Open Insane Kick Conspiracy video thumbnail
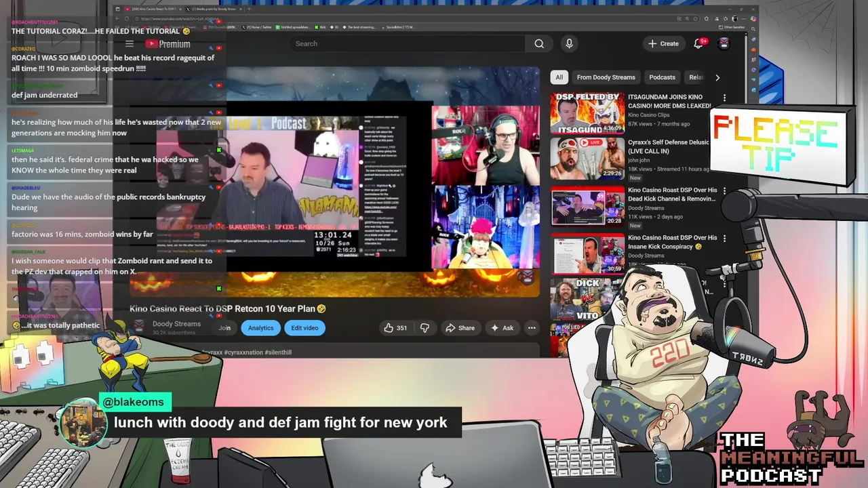Viewport: 868px width, 488px height. coord(587,253)
